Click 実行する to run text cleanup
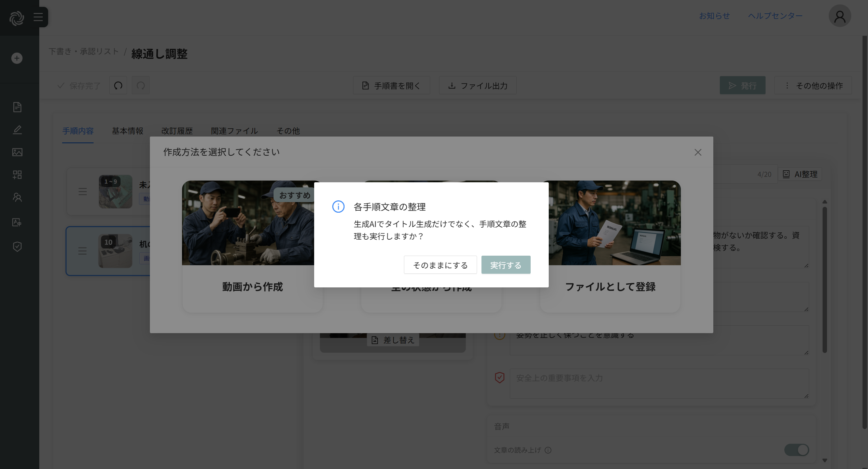The width and height of the screenshot is (868, 469). (x=506, y=265)
